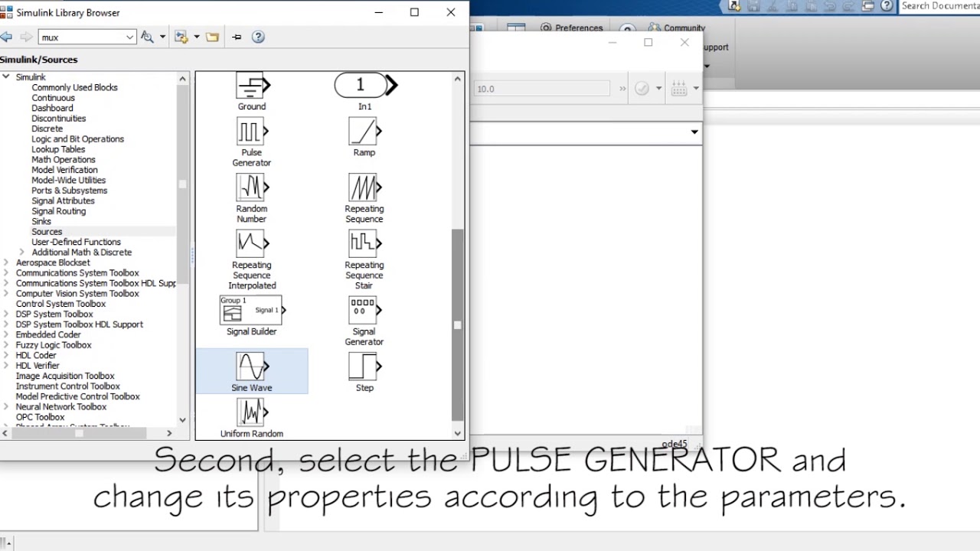Select the Random Number block
Viewport: 980px width, 551px height.
[251, 187]
